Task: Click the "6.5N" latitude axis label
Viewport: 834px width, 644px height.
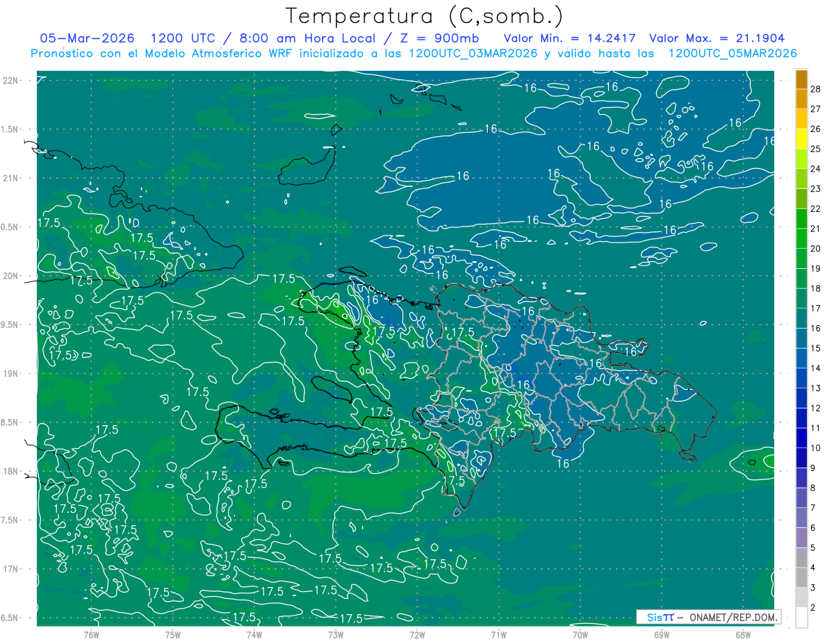Action: [x=10, y=618]
